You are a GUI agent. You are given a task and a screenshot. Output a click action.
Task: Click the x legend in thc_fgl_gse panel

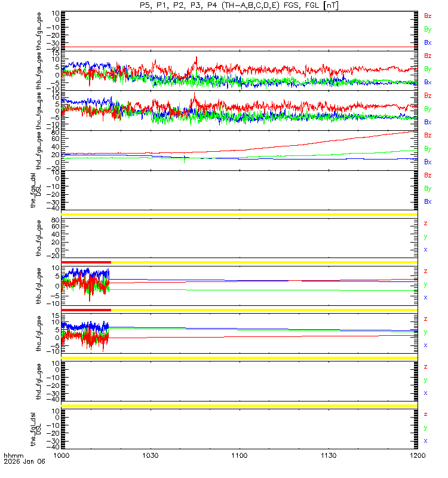tap(425, 346)
